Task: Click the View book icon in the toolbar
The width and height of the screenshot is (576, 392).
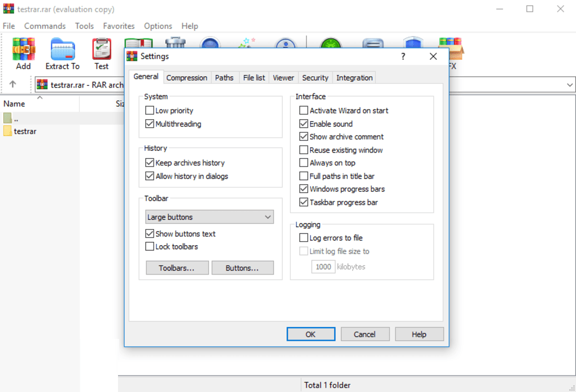Action: coord(138,43)
